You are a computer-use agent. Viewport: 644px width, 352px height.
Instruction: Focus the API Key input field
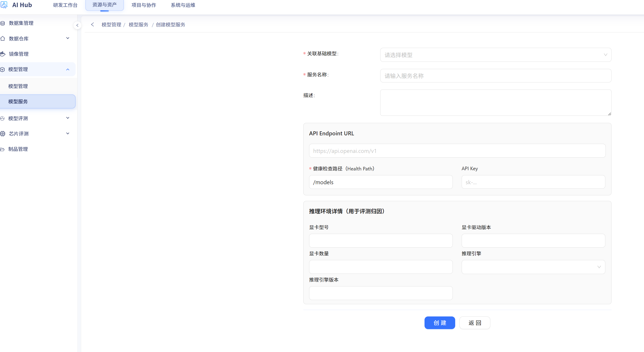click(533, 182)
